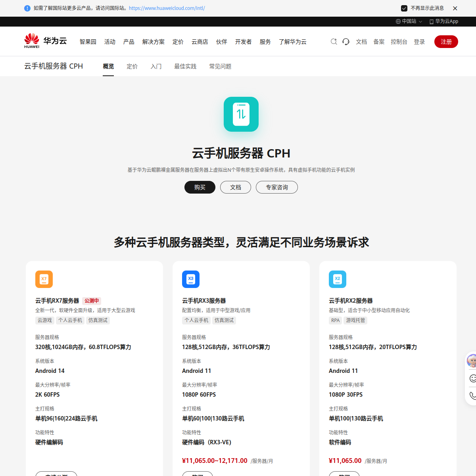Click the 2K 60FPS resolution text

pyautogui.click(x=48, y=395)
